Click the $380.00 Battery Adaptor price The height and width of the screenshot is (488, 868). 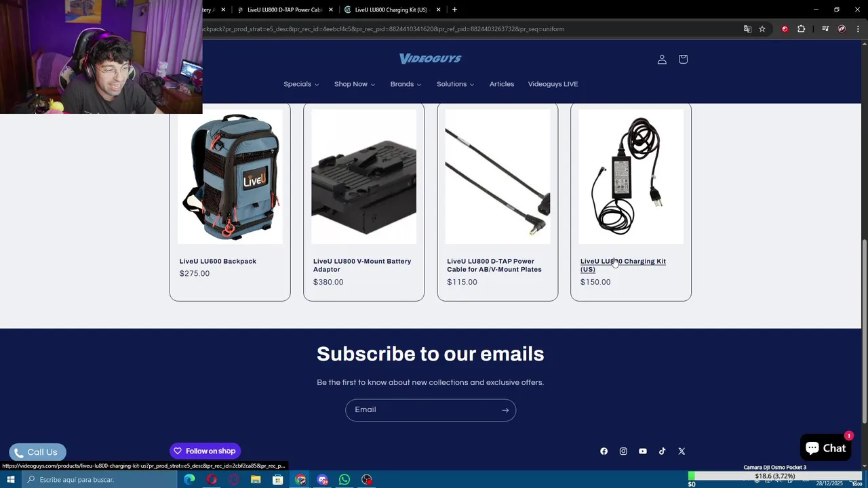tap(328, 282)
